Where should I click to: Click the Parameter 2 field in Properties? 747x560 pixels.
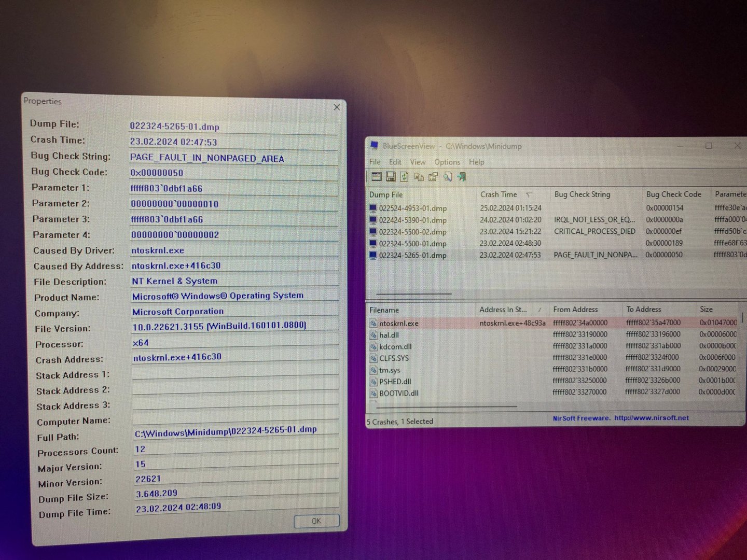[234, 204]
